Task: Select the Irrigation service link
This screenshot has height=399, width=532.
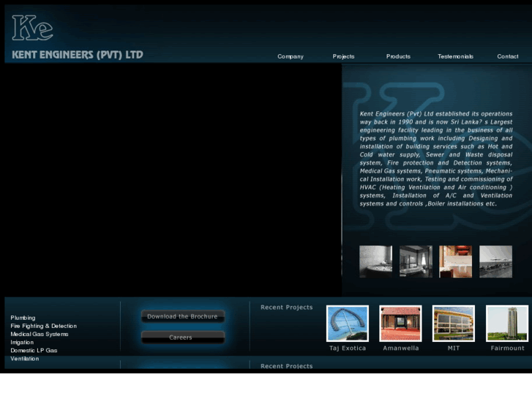Action: pos(22,343)
